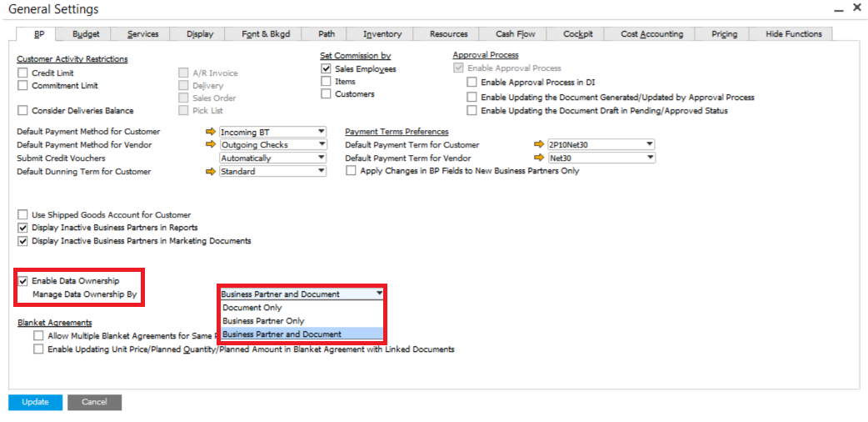Viewport: 868px width, 422px height.
Task: Open the Cost Accounting tab
Action: pos(651,34)
